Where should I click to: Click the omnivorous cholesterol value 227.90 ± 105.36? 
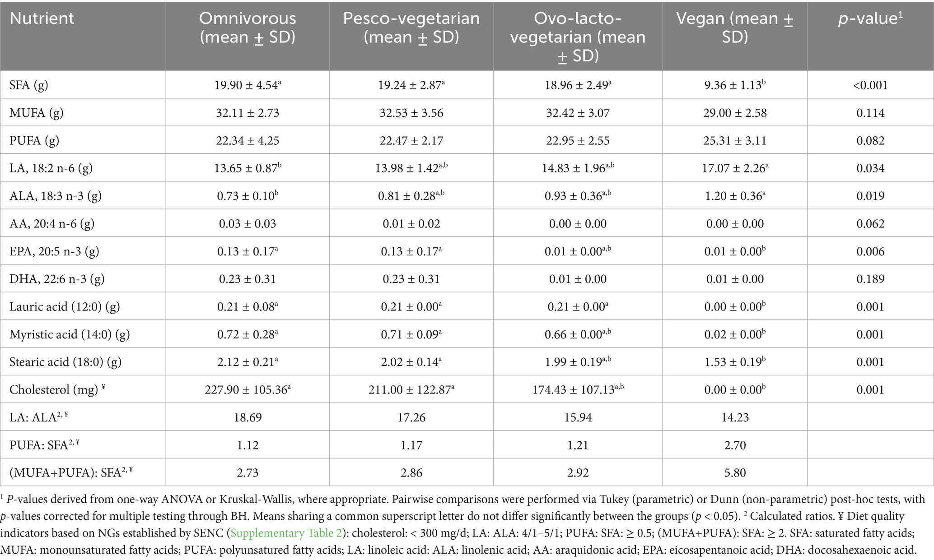(x=248, y=389)
